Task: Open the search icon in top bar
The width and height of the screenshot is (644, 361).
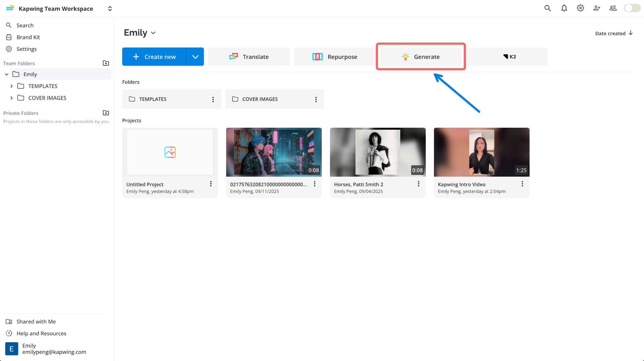Action: coord(547,8)
